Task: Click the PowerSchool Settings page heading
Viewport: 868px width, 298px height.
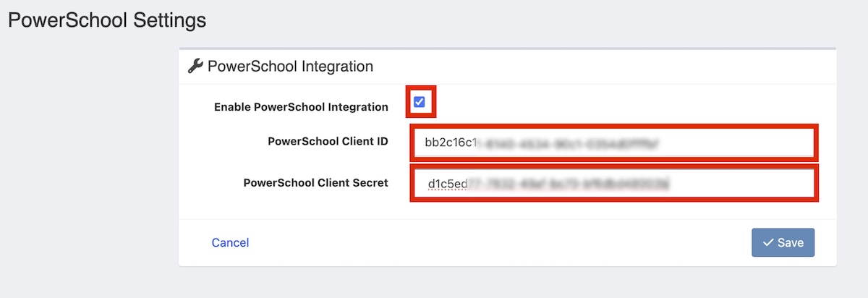Action: point(107,20)
